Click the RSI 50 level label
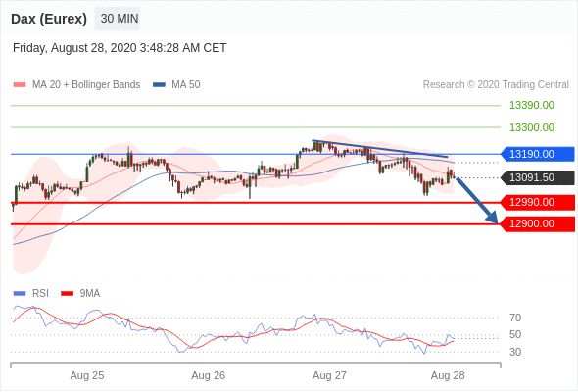 coord(515,335)
